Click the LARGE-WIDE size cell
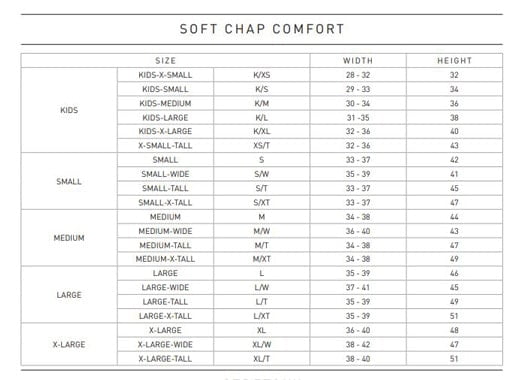This screenshot has height=380, width=529. tap(165, 288)
